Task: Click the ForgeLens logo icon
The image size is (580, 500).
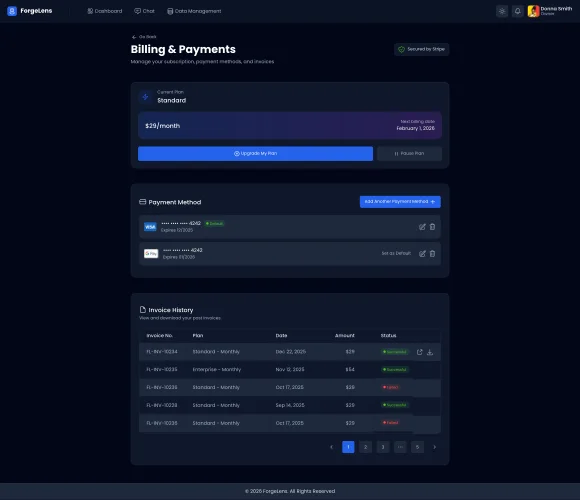Action: point(12,11)
